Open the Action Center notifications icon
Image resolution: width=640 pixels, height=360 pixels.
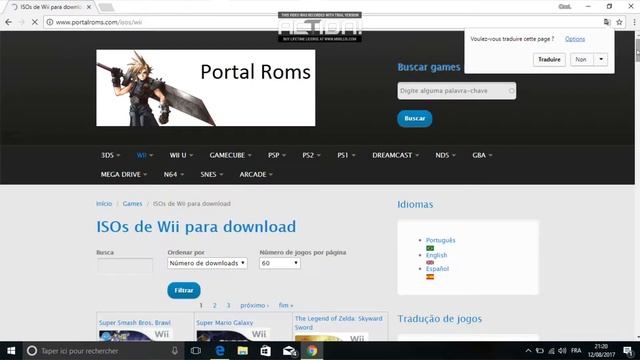[628, 351]
